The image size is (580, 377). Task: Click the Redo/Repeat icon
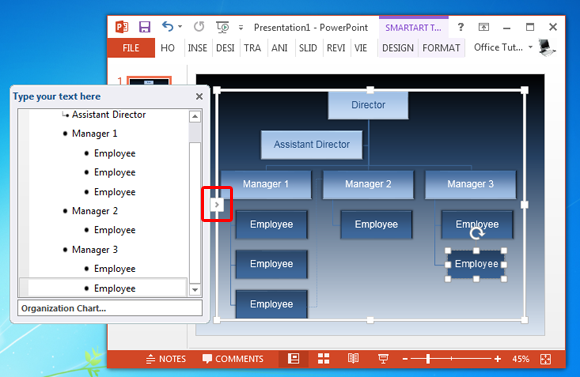[199, 27]
